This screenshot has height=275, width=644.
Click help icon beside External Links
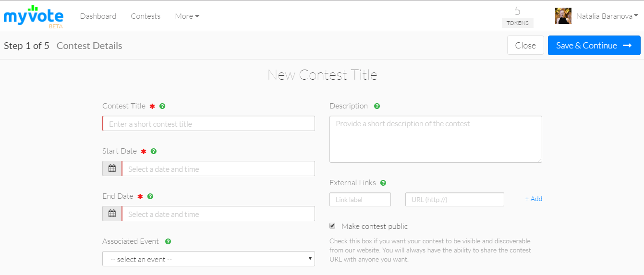[383, 183]
